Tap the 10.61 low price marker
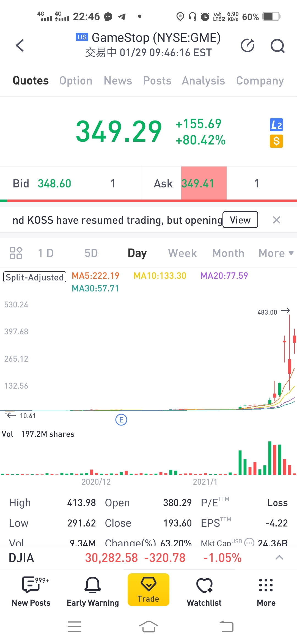The height and width of the screenshot is (644, 297). (x=28, y=416)
